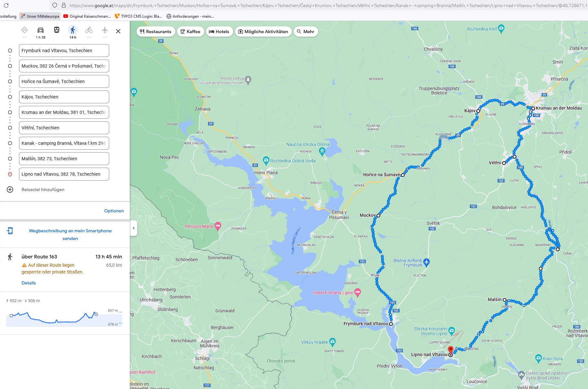588x389 pixels.
Task: Click the smartphone send icon
Action: [x=10, y=231]
